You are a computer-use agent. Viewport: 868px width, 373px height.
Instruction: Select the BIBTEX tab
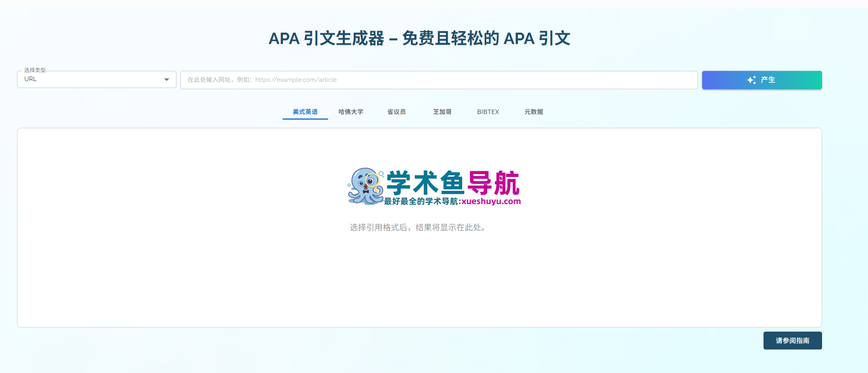(x=488, y=111)
